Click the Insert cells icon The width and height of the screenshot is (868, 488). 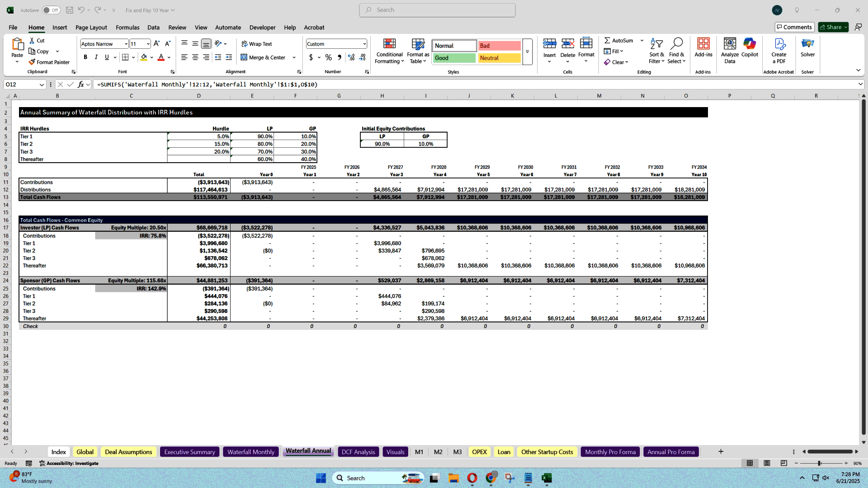point(549,43)
